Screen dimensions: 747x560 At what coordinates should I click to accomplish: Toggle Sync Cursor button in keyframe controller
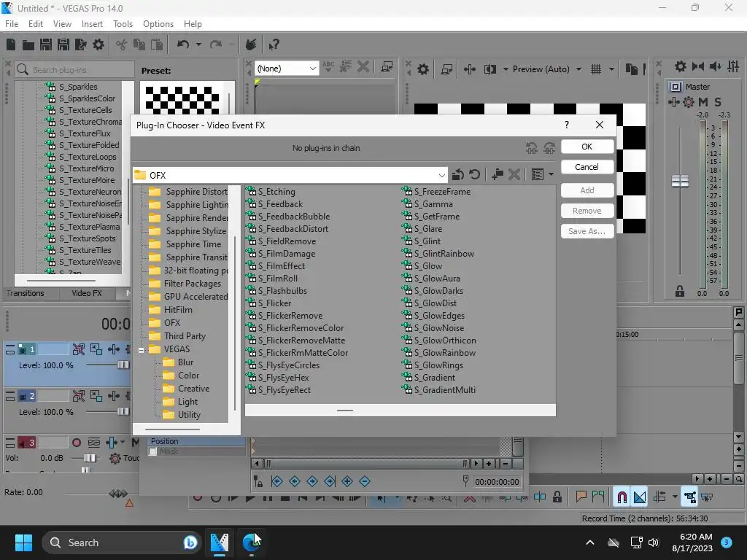pyautogui.click(x=258, y=482)
